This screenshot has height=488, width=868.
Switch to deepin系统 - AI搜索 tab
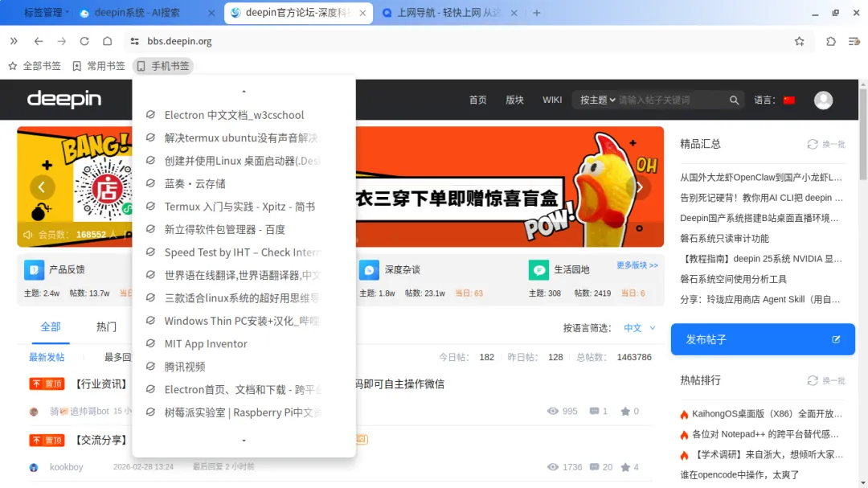click(137, 13)
